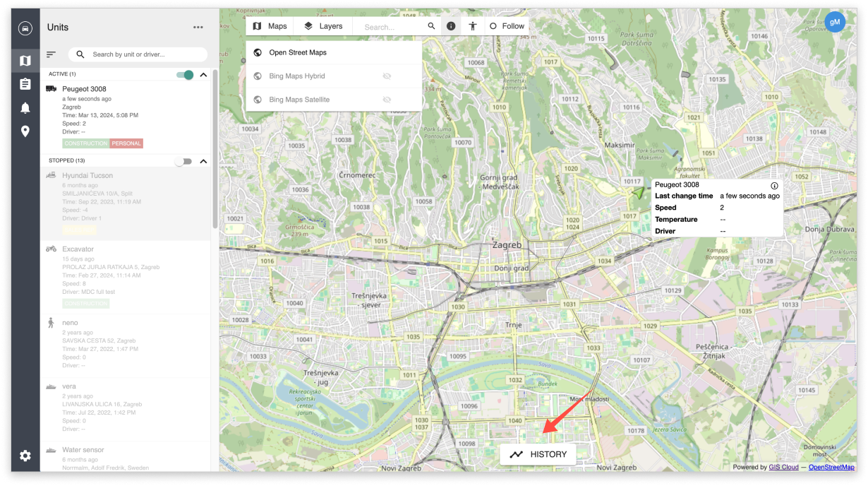Open the Maps dropdown menu
The width and height of the screenshot is (868, 486).
269,25
